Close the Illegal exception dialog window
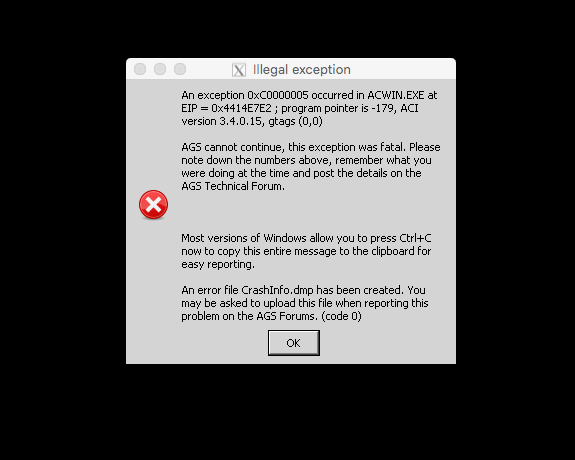The height and width of the screenshot is (460, 575). tap(140, 69)
